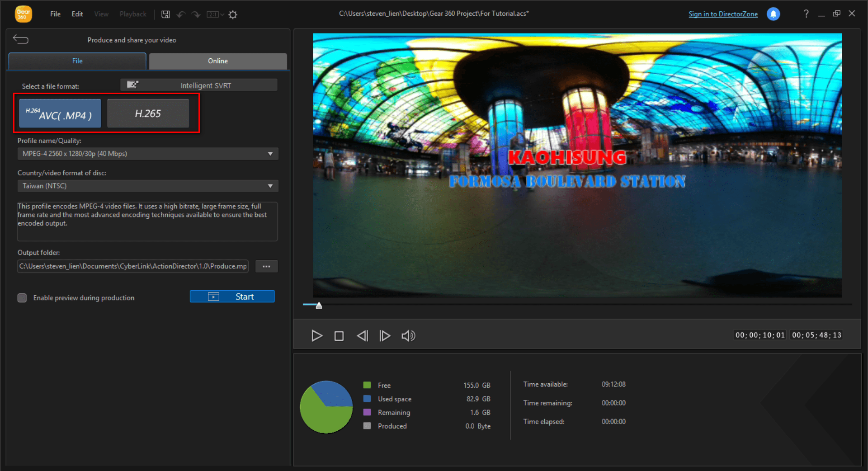Image resolution: width=868 pixels, height=471 pixels.
Task: Switch to the Online tab
Action: point(218,61)
